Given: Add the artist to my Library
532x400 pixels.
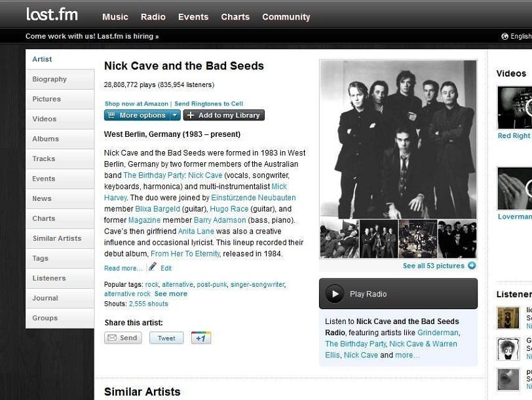Looking at the screenshot, I should (224, 115).
